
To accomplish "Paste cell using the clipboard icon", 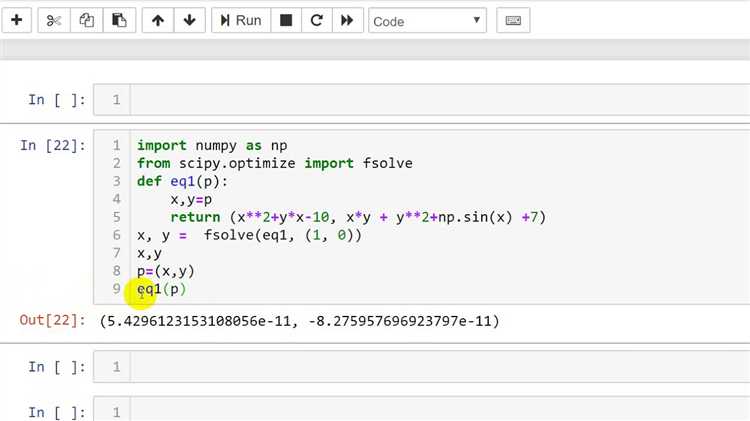I will tap(119, 20).
